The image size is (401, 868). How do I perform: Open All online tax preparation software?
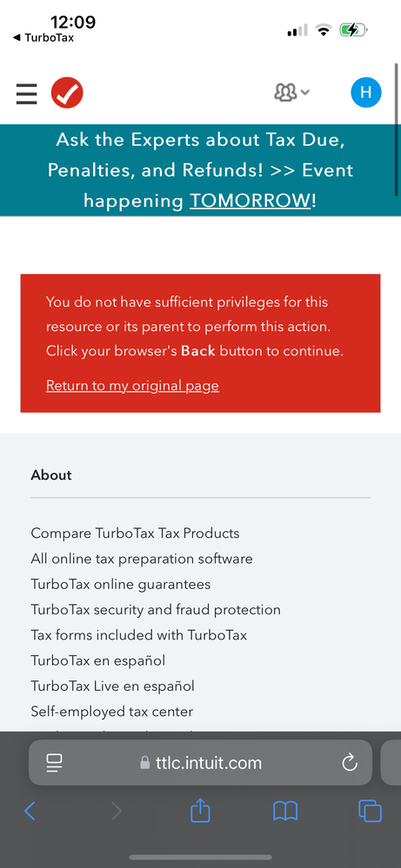142,559
